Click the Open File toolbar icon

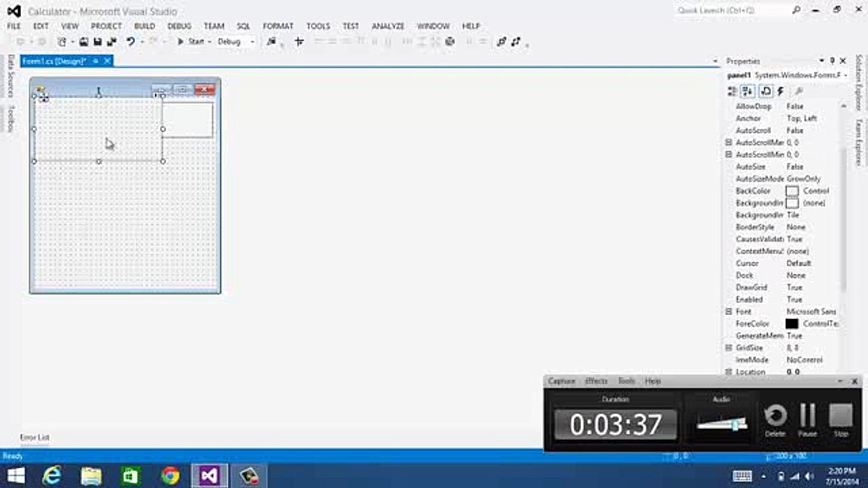coord(83,41)
